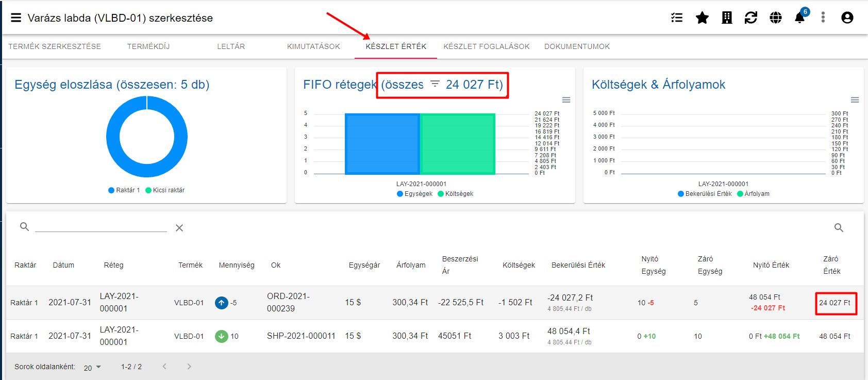
Task: Toggle Költségek legend in FIFO chart
Action: tap(455, 194)
